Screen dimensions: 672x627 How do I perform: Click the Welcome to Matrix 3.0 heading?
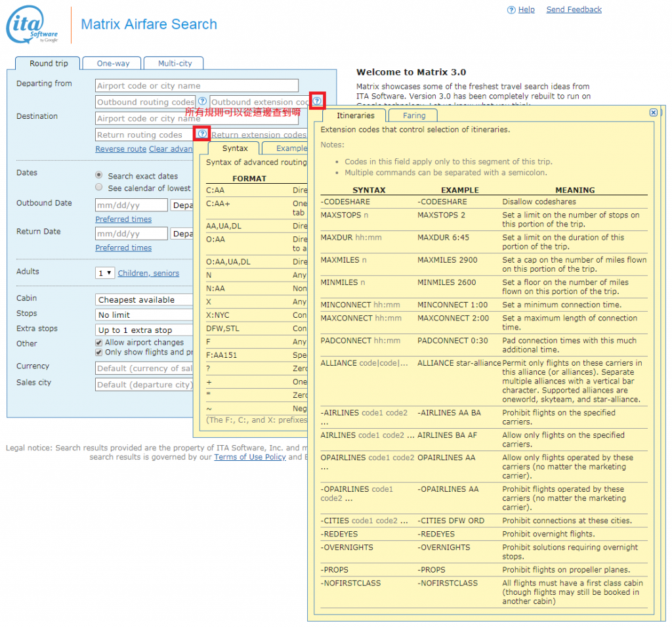point(411,72)
